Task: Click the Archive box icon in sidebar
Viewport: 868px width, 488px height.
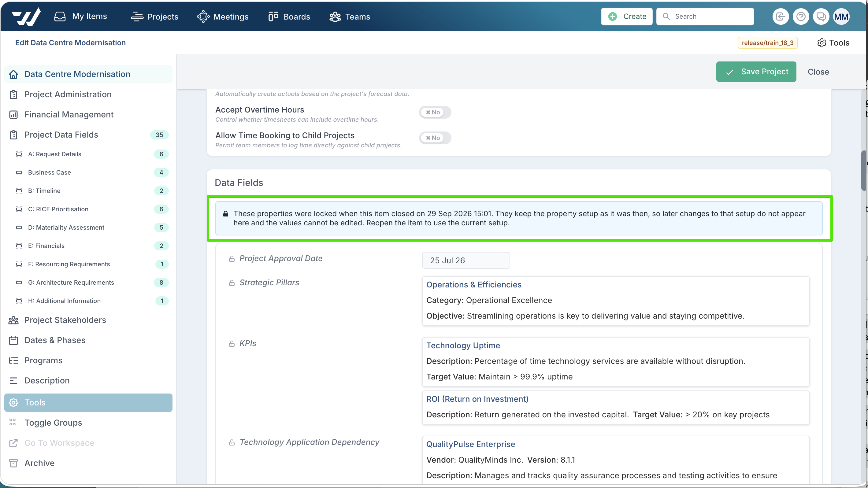Action: tap(13, 463)
